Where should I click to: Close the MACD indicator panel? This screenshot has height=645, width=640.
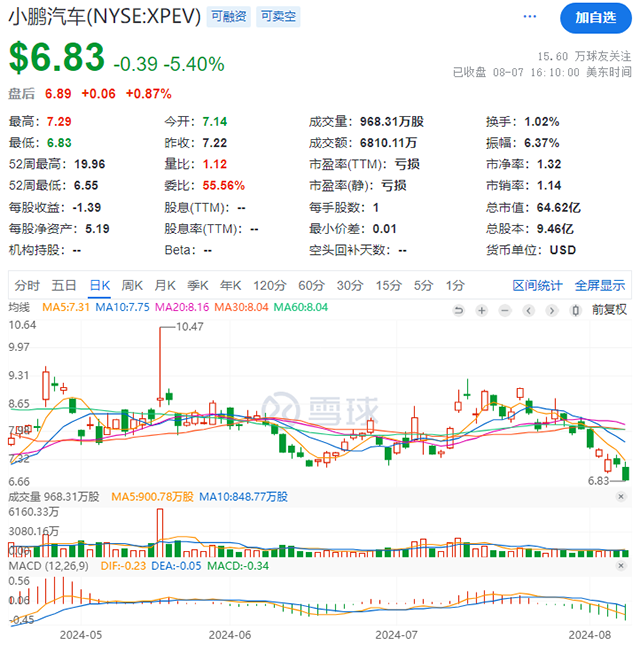pos(621,566)
